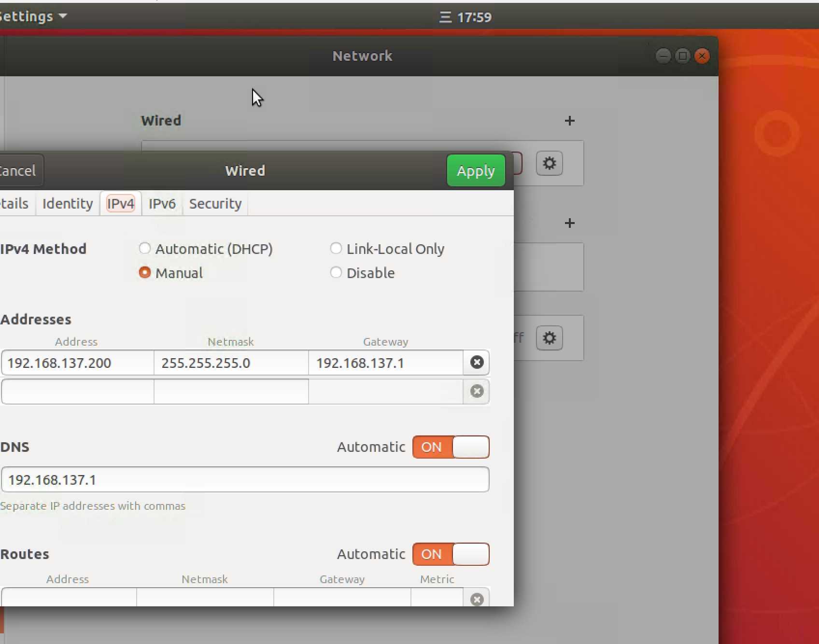The image size is (819, 644).
Task: Focus the route netmask field
Action: coord(205,598)
